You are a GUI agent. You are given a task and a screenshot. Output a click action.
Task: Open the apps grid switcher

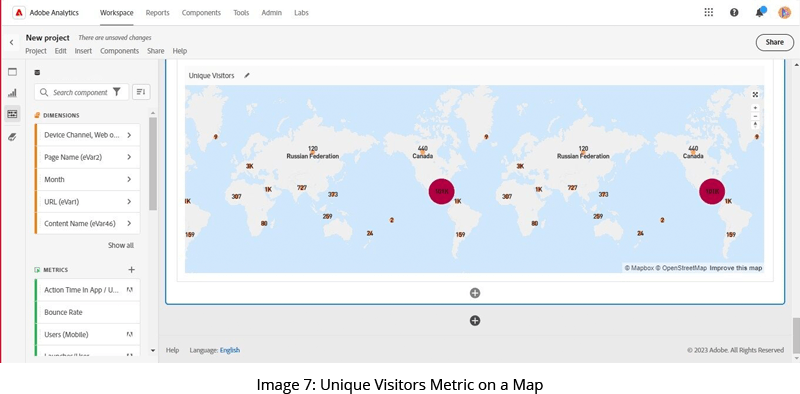pyautogui.click(x=709, y=13)
